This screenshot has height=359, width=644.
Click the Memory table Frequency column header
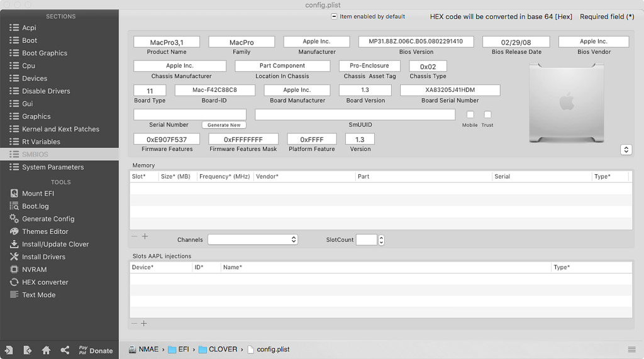click(x=225, y=177)
